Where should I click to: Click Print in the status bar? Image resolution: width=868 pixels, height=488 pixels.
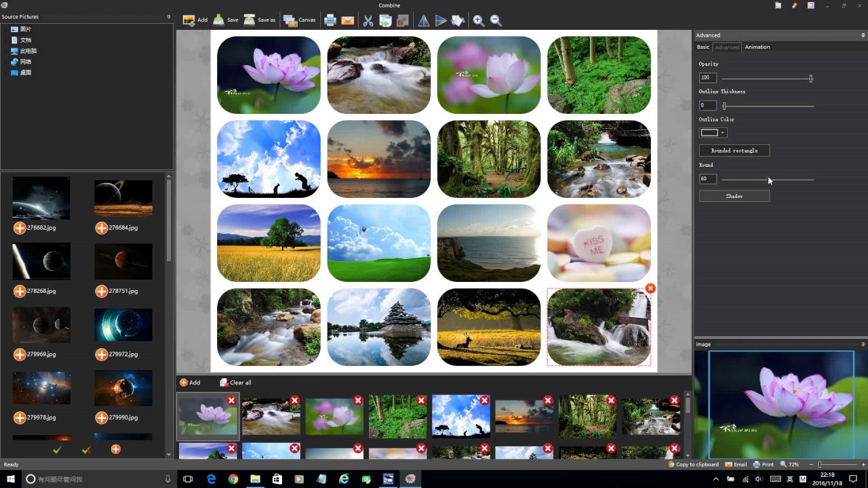click(764, 464)
